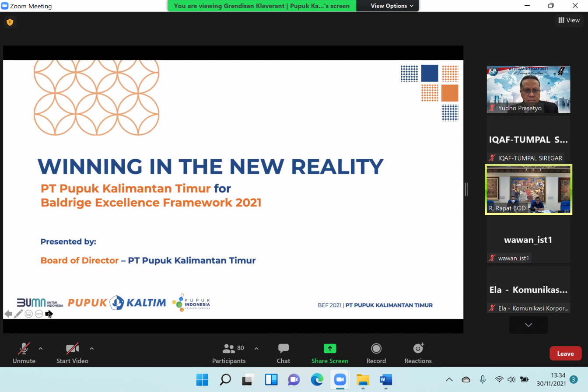The width and height of the screenshot is (588, 392).
Task: Click the red Leave button
Action: (565, 353)
